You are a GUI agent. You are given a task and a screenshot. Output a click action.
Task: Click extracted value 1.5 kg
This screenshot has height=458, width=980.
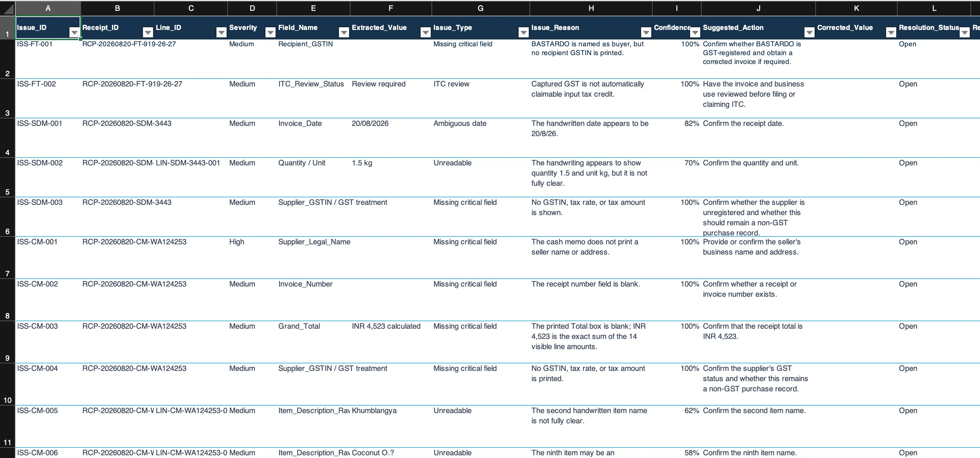[391, 177]
